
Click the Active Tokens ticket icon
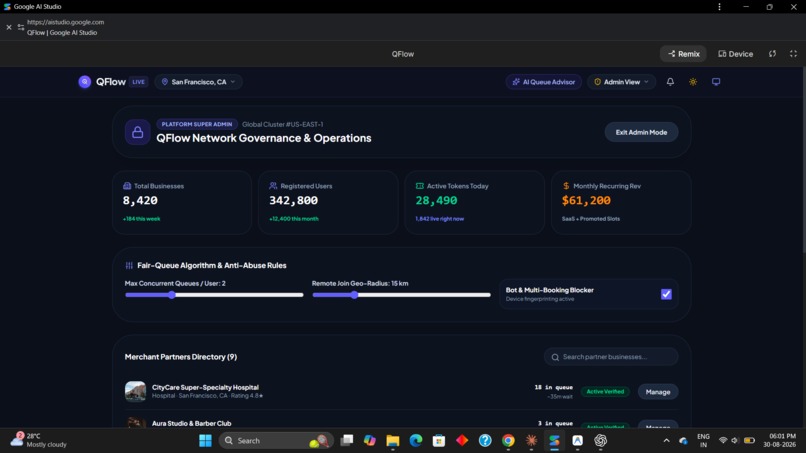click(x=419, y=186)
